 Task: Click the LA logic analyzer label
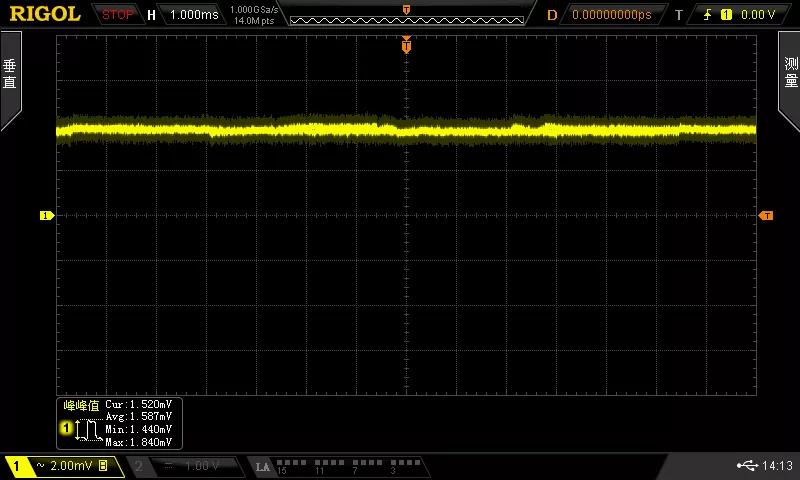tap(263, 467)
